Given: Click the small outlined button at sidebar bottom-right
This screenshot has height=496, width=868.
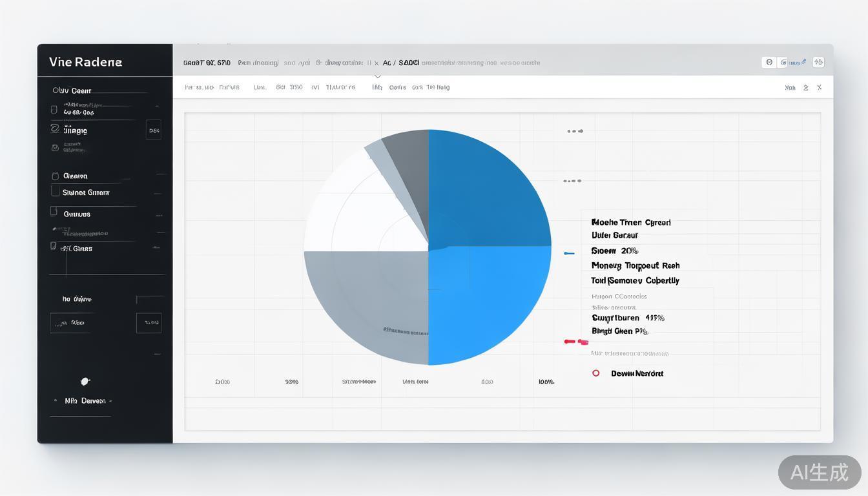Looking at the screenshot, I should click(x=149, y=323).
